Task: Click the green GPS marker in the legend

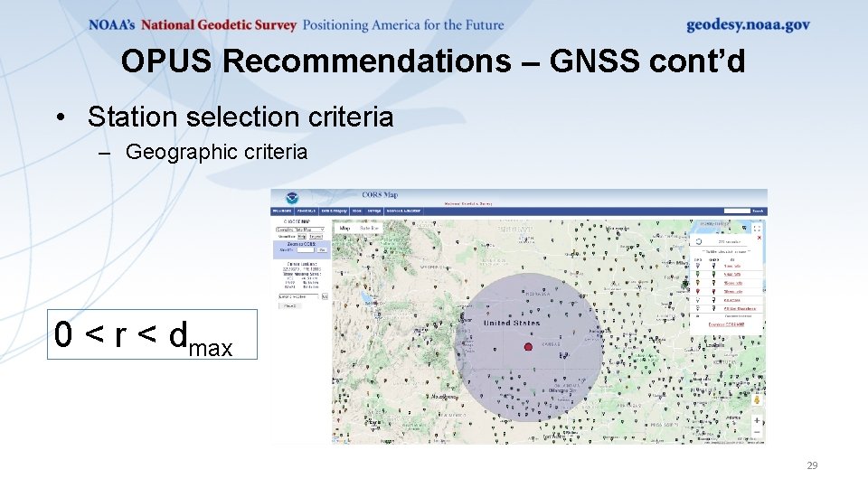Action: (697, 275)
